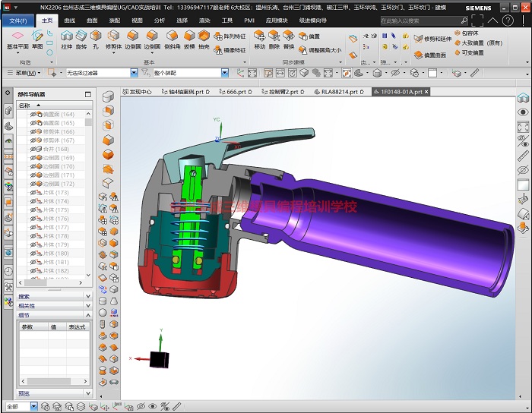The width and height of the screenshot is (532, 413).
Task: Select tree item 边倒圆 (172)
Action: click(x=59, y=184)
